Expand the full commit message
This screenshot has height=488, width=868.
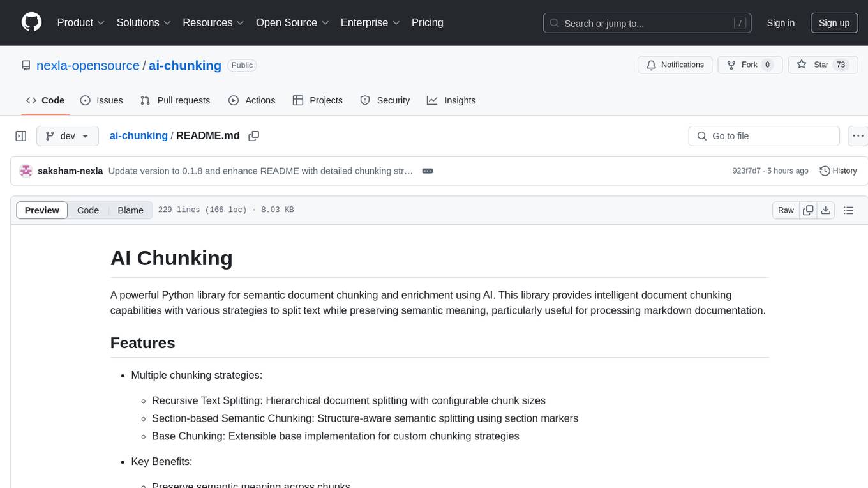click(x=428, y=171)
